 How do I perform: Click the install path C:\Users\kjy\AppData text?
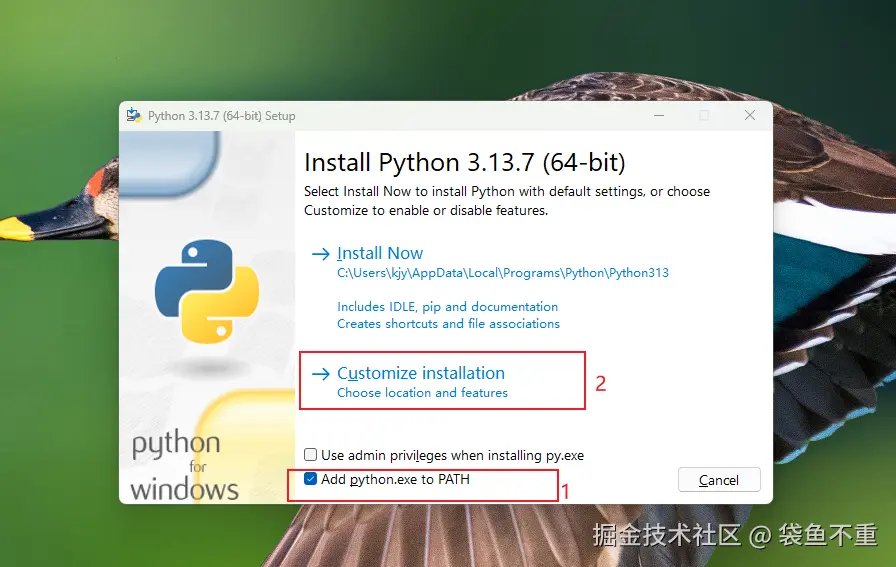coord(503,273)
